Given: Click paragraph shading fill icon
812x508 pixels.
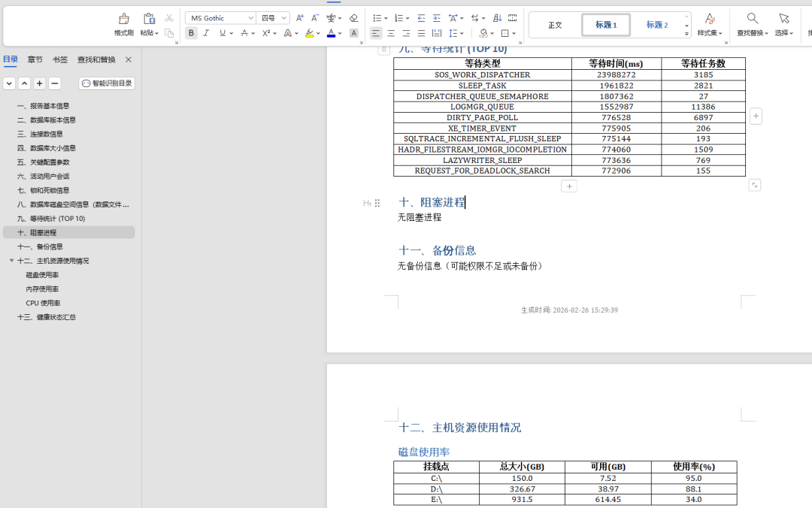Looking at the screenshot, I should tap(483, 33).
